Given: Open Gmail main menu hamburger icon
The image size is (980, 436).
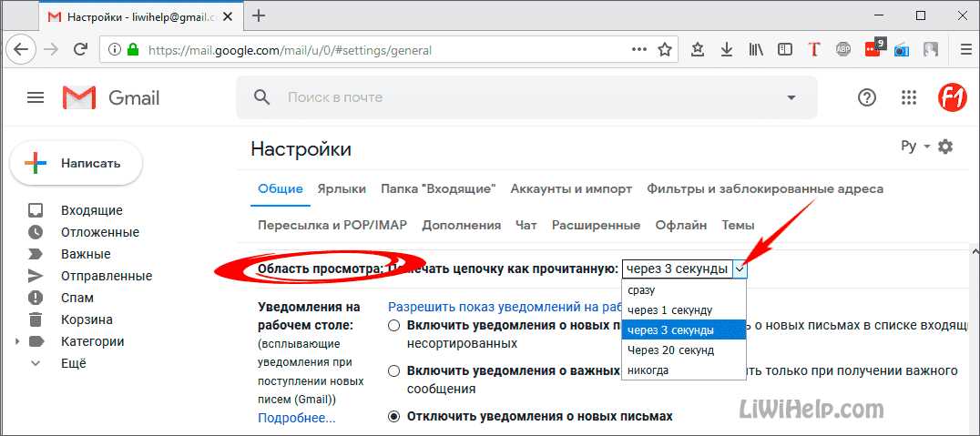Looking at the screenshot, I should pos(36,97).
